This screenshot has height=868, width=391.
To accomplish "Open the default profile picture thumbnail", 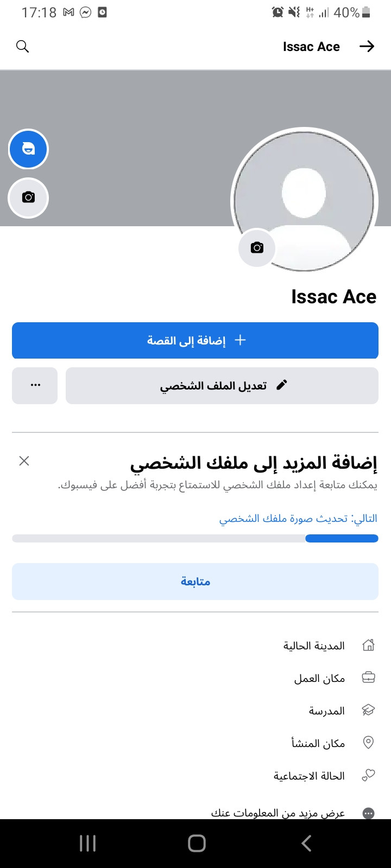I will tap(304, 201).
